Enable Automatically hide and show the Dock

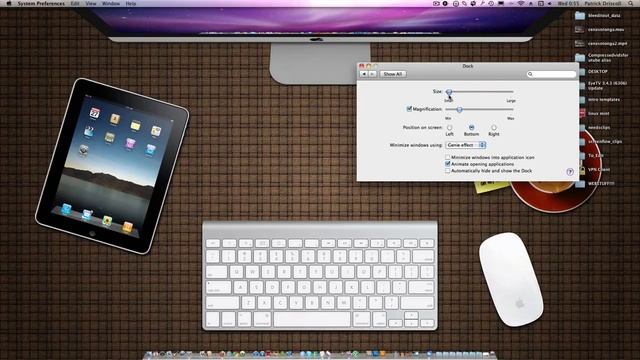[x=448, y=171]
